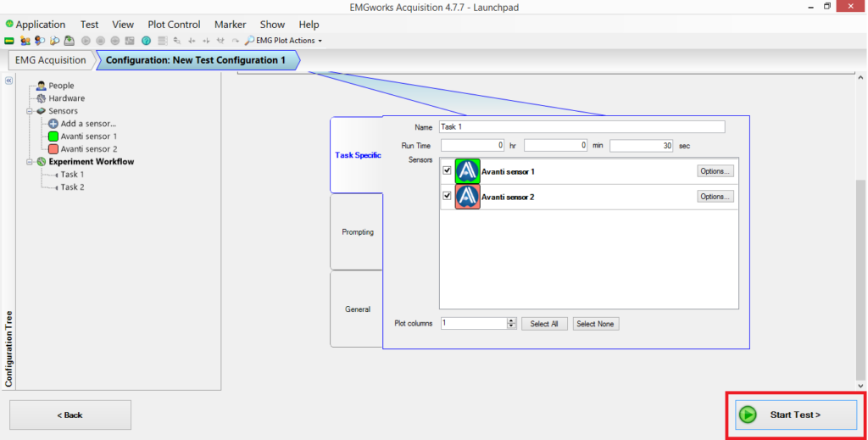Click the green back arrow toolbar icon
The width and height of the screenshot is (868, 440).
pyautogui.click(x=8, y=41)
